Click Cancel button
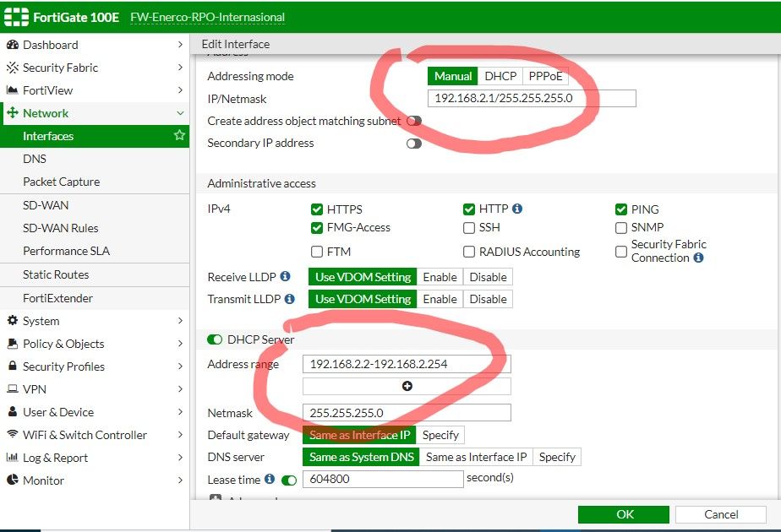 (721, 514)
